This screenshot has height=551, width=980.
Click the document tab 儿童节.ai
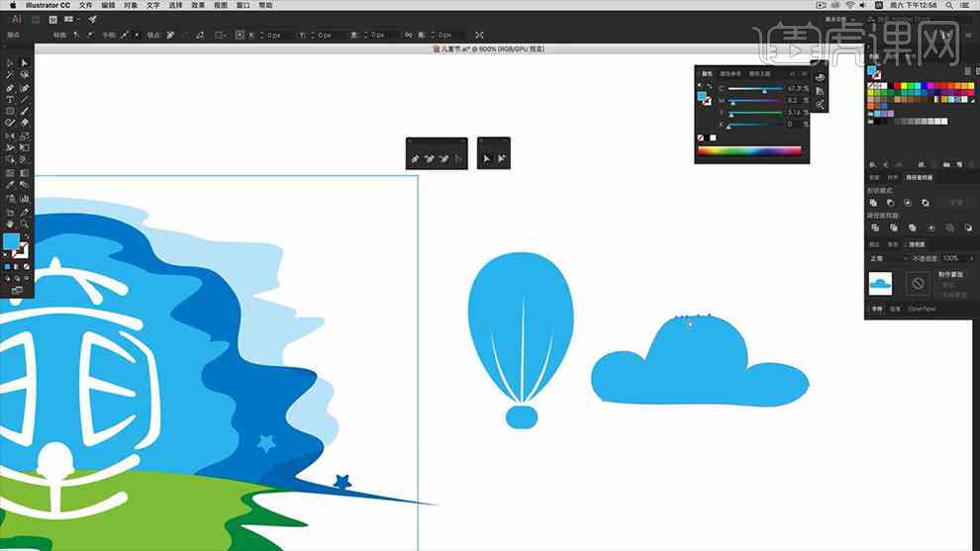tap(489, 48)
